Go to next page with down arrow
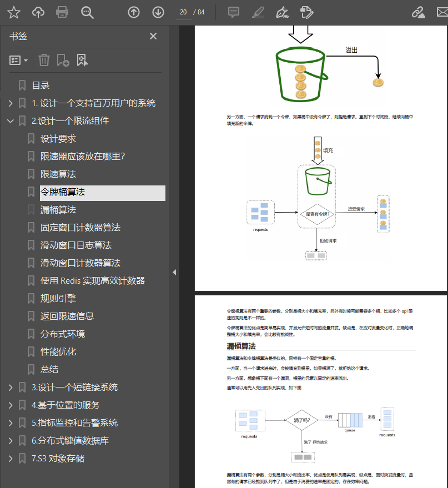The image size is (448, 488). click(x=158, y=12)
